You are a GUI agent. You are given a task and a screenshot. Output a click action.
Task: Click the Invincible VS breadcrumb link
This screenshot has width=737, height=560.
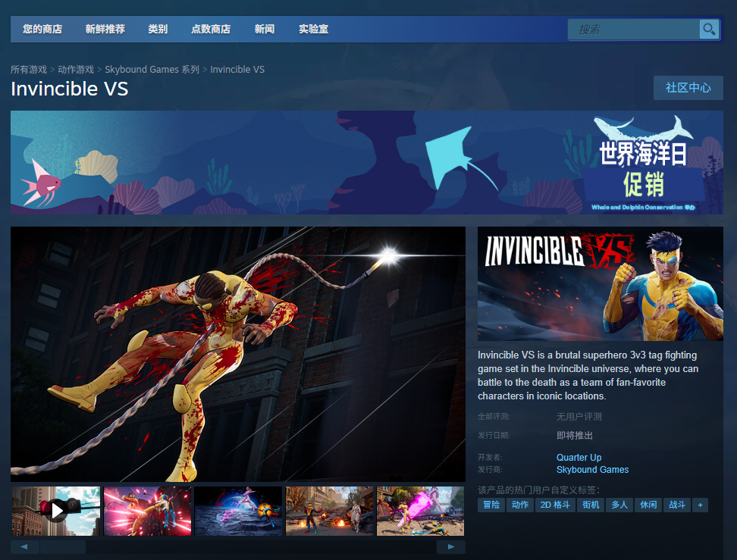[237, 70]
